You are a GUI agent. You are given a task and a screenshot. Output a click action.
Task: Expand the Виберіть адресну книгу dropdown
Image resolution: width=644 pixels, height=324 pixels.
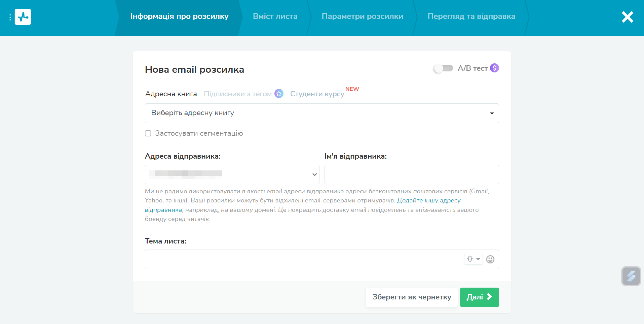(x=321, y=113)
